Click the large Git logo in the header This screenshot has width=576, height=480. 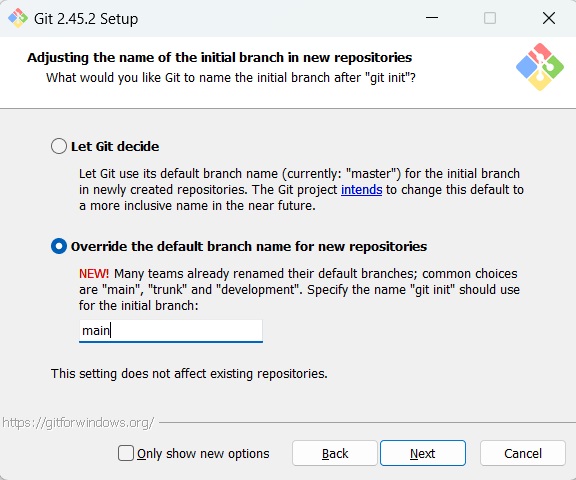(x=540, y=67)
